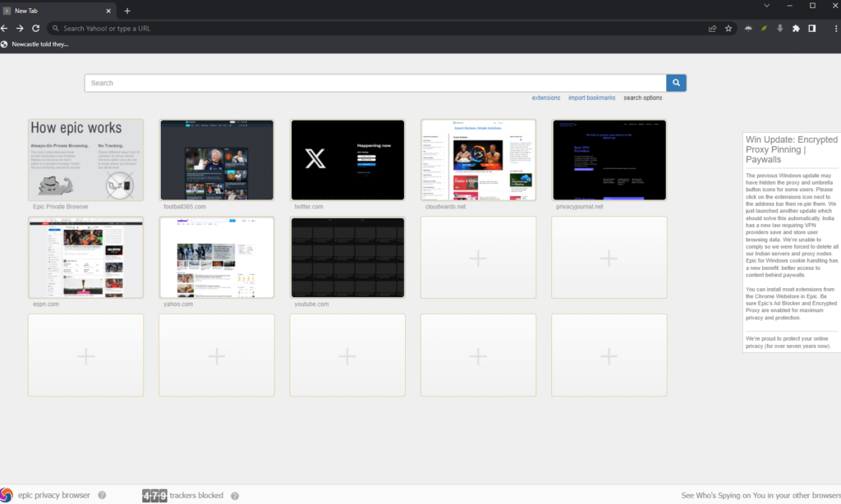
Task: Open help next to epic privacy browser
Action: pyautogui.click(x=102, y=496)
